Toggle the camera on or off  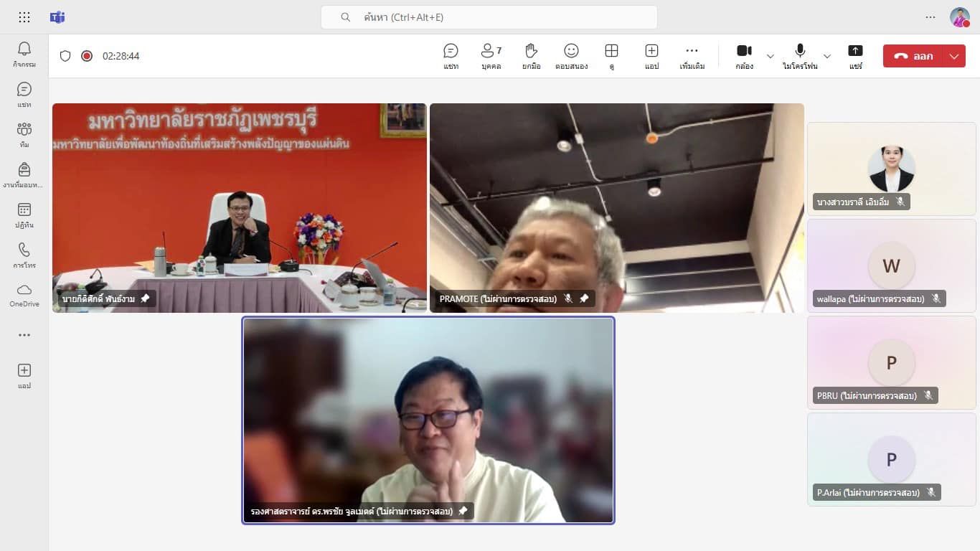(744, 56)
